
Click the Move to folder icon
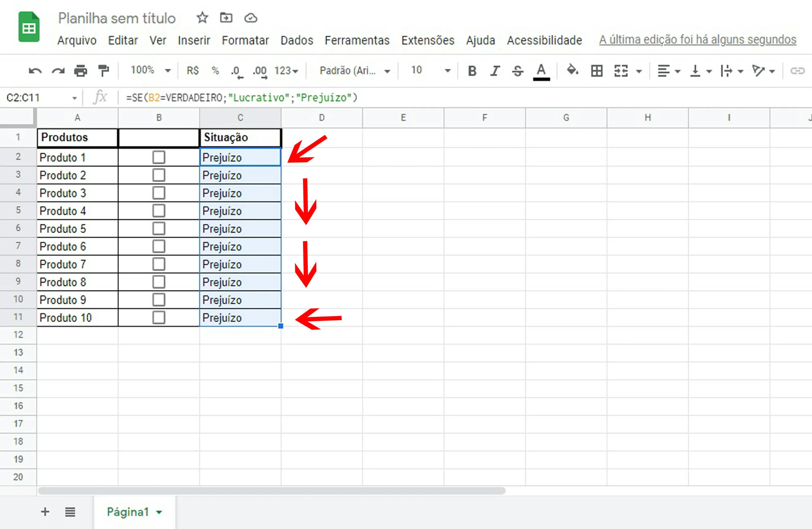[x=226, y=17]
